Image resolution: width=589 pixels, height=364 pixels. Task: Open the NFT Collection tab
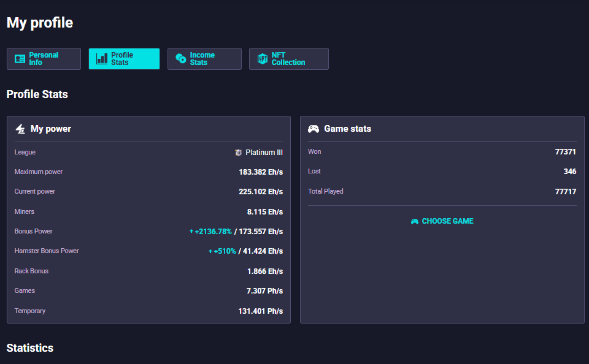coord(288,59)
